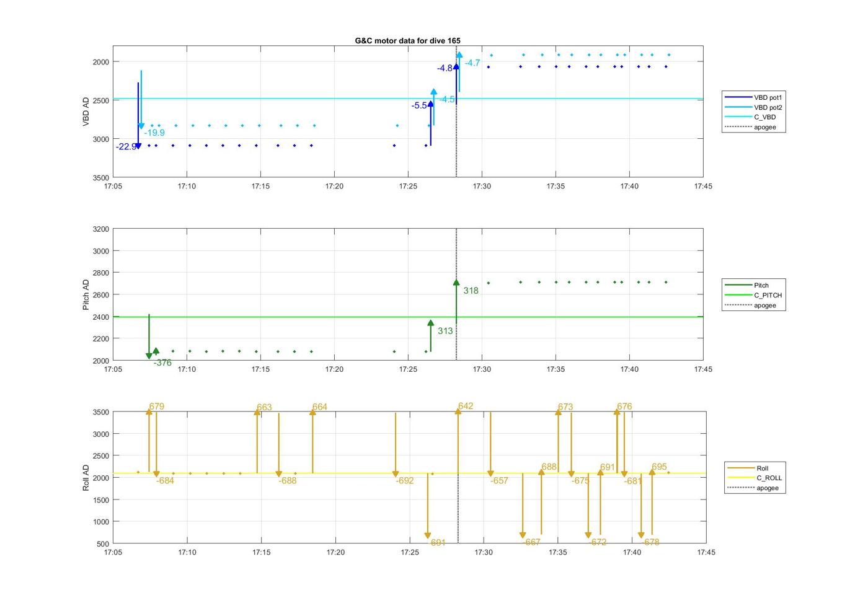Click the 17:05 tick label under the VBD plot
The height and width of the screenshot is (611, 868).
pos(113,186)
